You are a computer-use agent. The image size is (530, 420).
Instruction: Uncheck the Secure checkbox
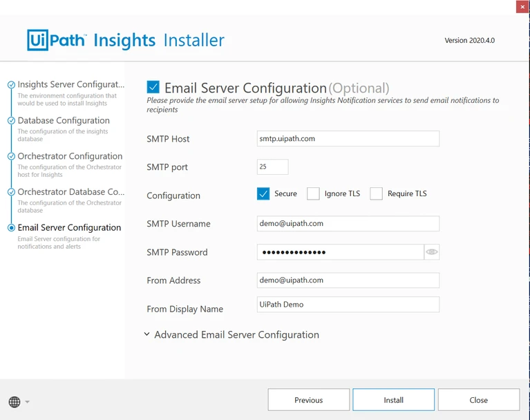[263, 193]
